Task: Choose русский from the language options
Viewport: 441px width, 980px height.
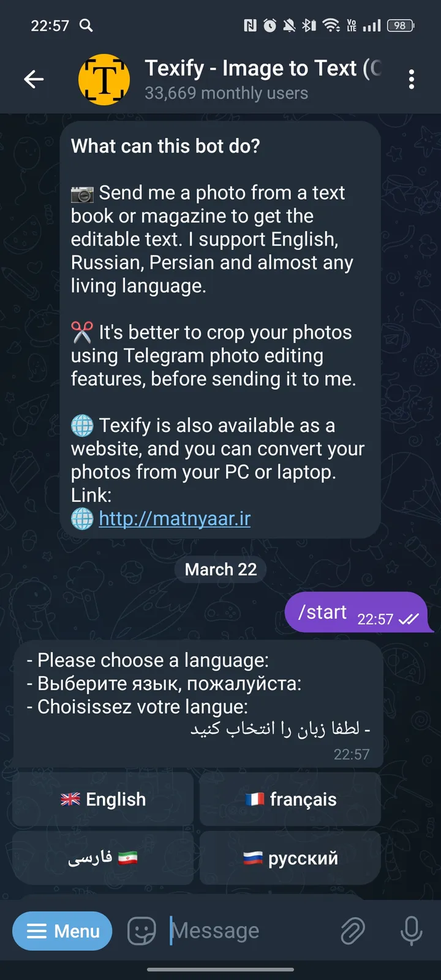Action: click(x=289, y=858)
